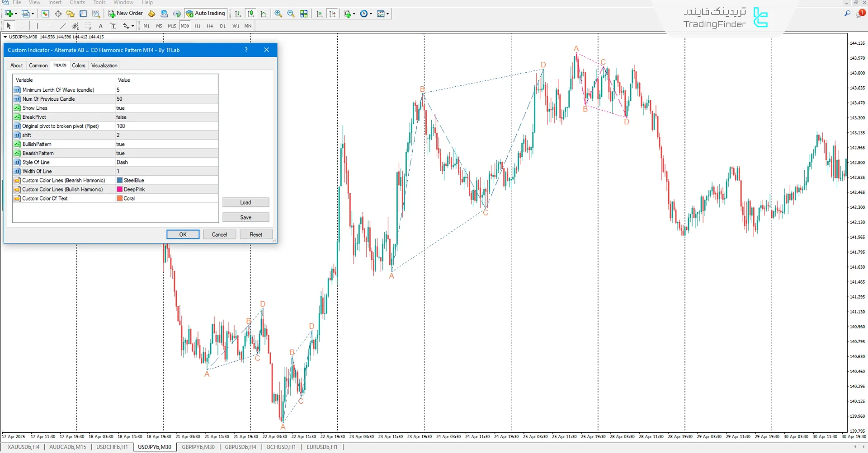Open the GBPJPYb,M30 chart tab

(x=198, y=447)
